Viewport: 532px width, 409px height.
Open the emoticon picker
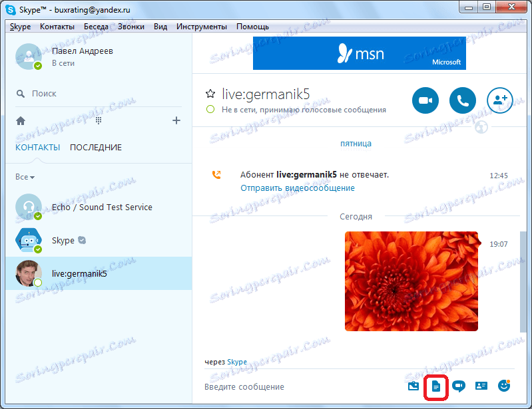504,386
